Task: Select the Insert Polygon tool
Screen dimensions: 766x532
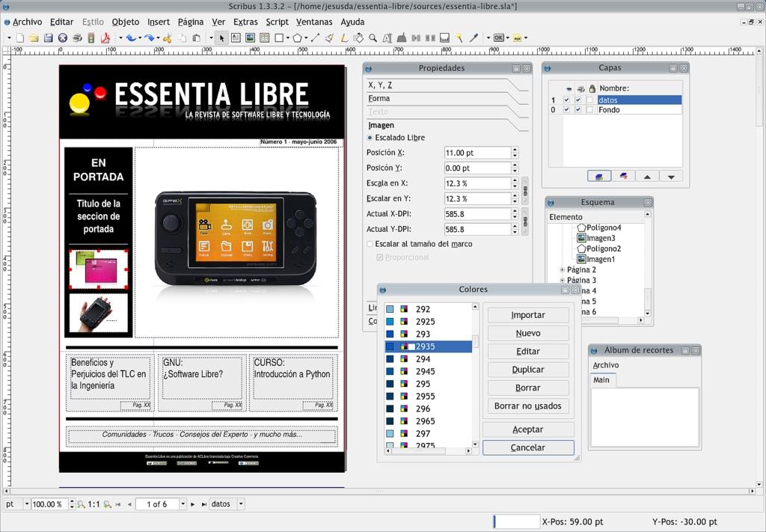Action: point(297,37)
